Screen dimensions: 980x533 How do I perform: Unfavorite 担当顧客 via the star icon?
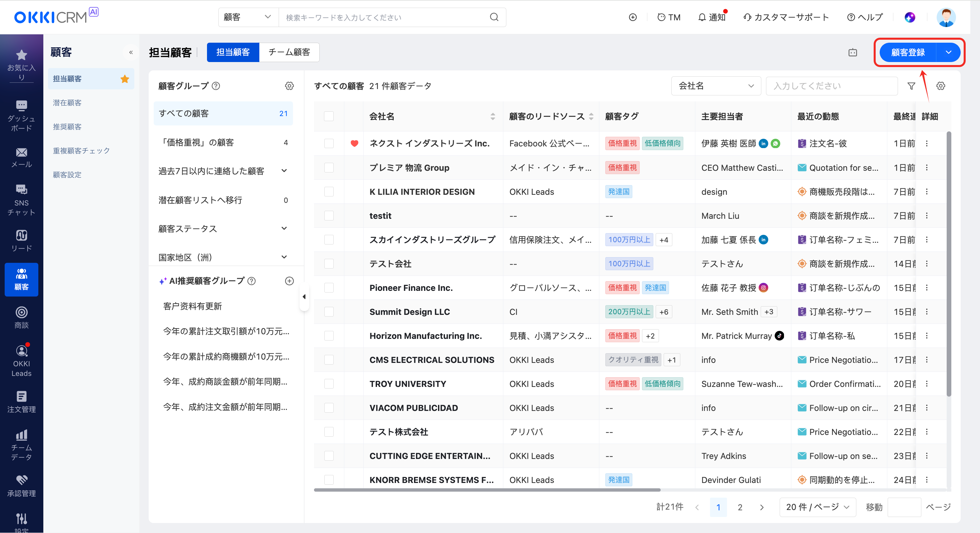click(125, 79)
